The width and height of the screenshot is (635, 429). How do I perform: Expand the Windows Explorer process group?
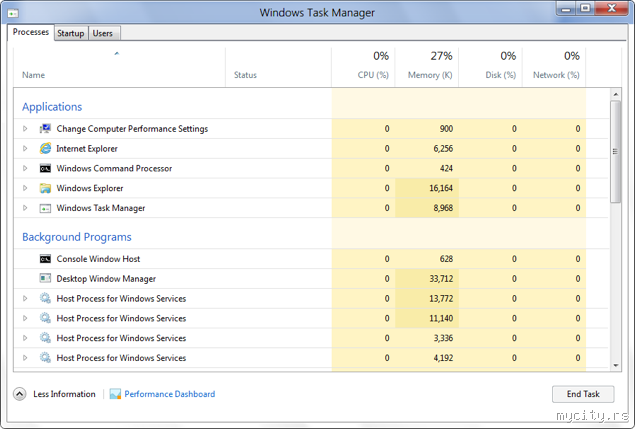click(x=26, y=188)
